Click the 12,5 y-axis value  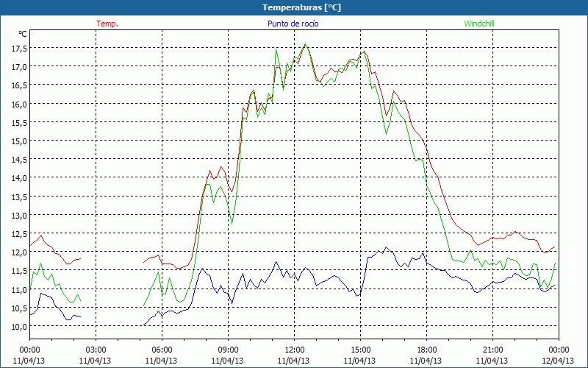(19, 234)
